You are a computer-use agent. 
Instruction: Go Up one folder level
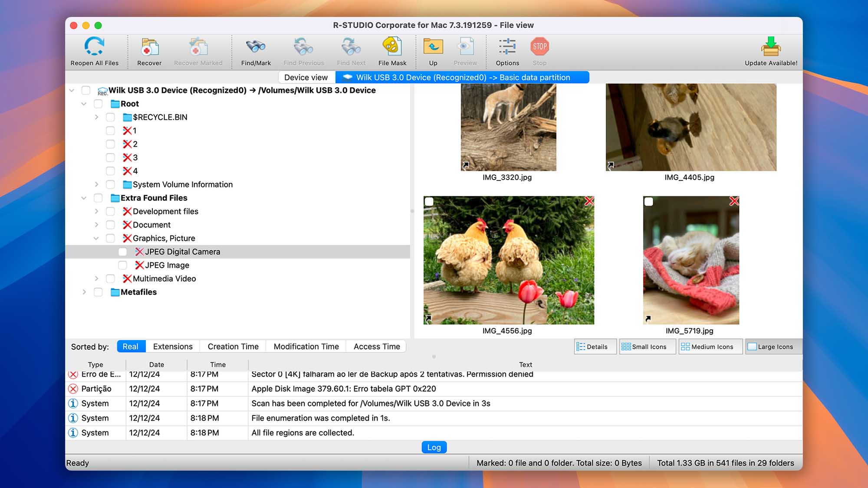(x=433, y=46)
